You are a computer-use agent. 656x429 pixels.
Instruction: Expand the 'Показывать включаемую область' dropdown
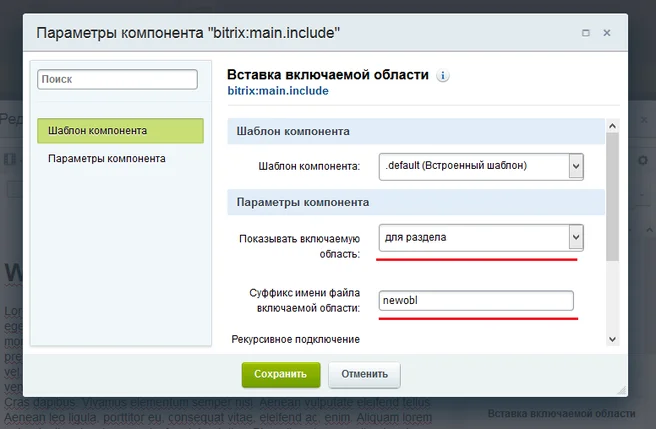[x=575, y=237]
